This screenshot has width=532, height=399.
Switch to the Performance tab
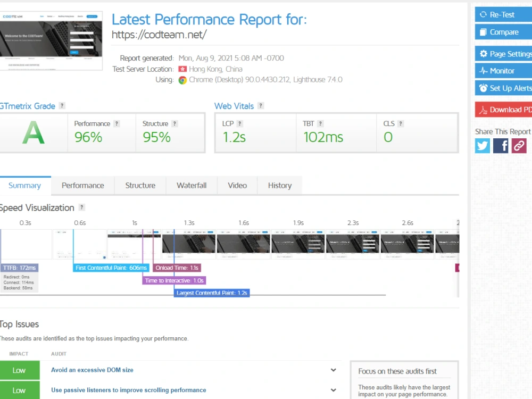click(x=83, y=186)
